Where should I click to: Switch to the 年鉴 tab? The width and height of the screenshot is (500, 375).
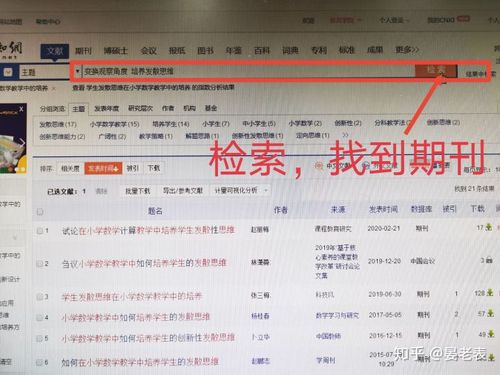(x=233, y=50)
